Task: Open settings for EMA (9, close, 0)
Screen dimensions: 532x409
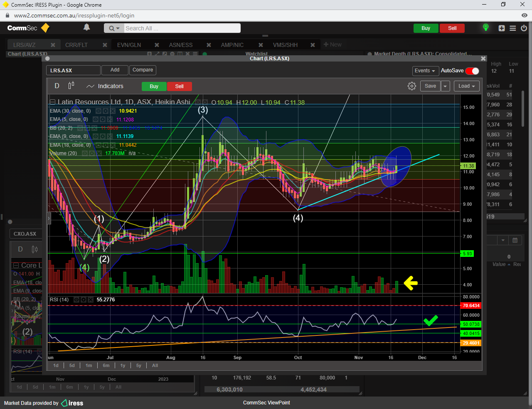Action: [x=103, y=136]
